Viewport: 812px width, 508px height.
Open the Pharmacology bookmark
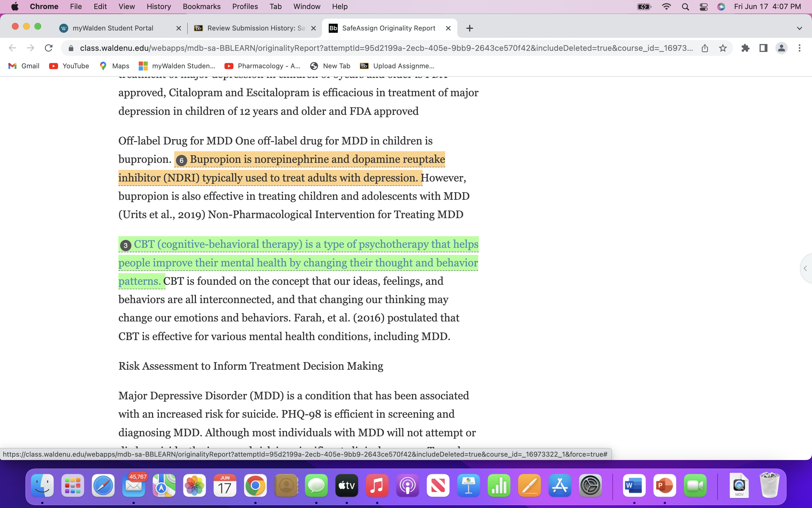tap(263, 66)
